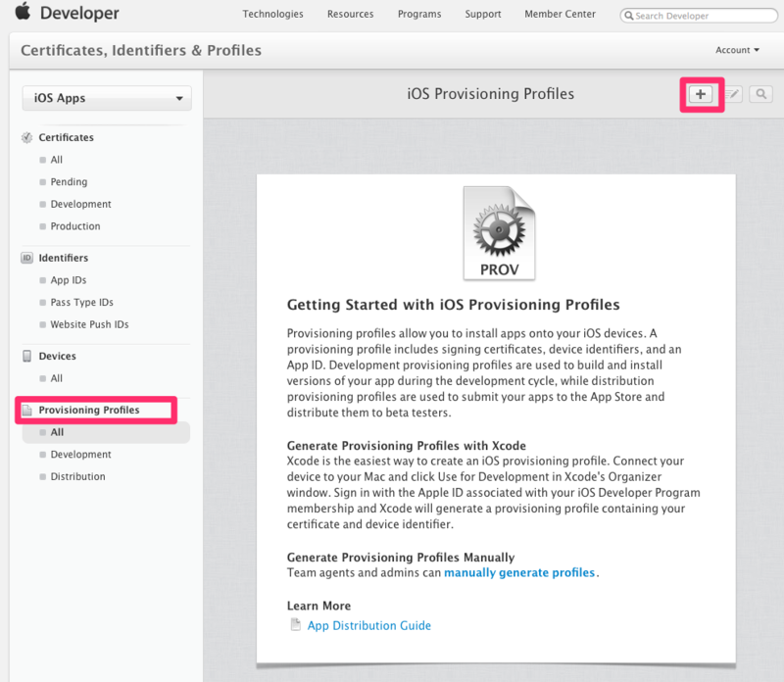The image size is (784, 682).
Task: Open the Account dropdown menu
Action: pos(737,50)
